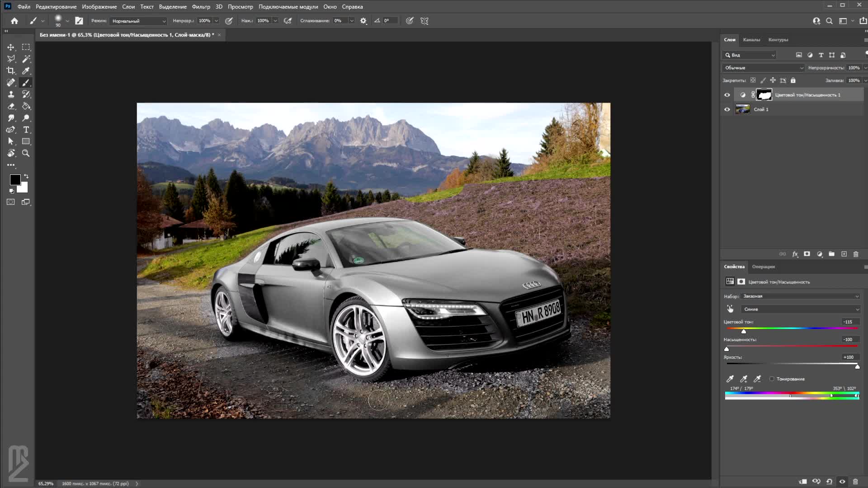Switch to the Операции tab

coord(763,267)
